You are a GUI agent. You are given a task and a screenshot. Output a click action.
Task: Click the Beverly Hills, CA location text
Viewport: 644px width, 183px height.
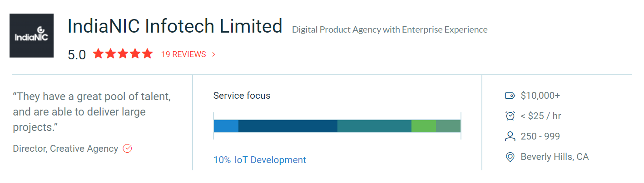click(x=555, y=157)
